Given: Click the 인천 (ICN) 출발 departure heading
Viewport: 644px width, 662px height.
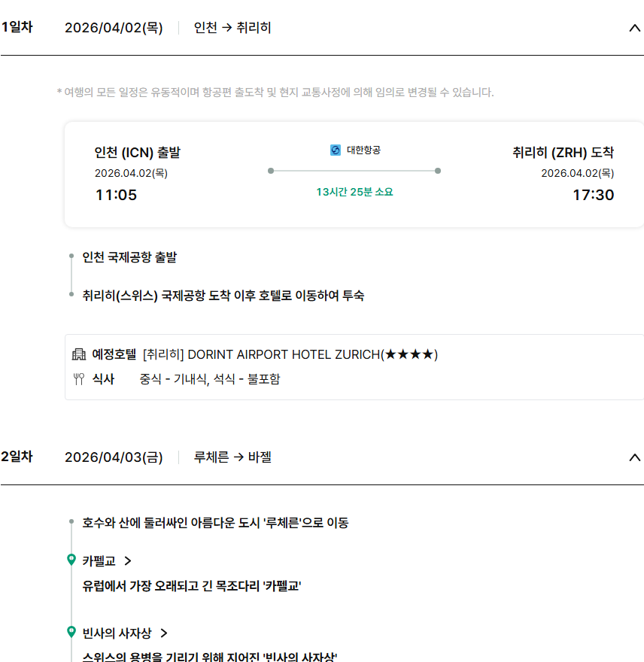Looking at the screenshot, I should coord(138,153).
